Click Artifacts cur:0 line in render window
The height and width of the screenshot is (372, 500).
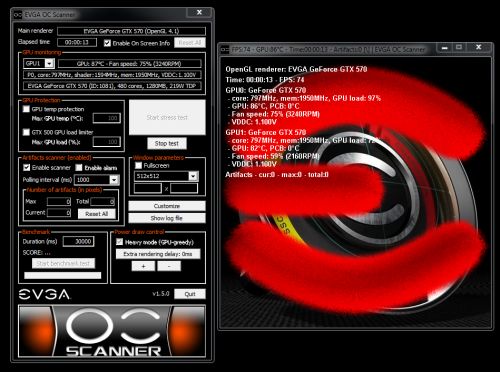point(277,174)
